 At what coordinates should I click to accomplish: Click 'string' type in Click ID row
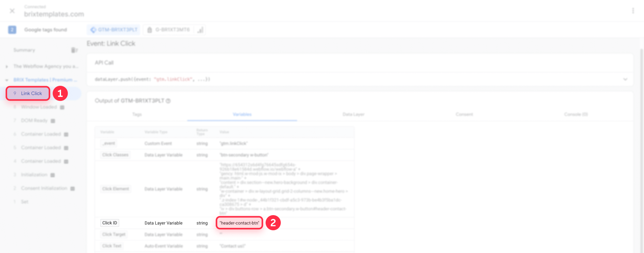pyautogui.click(x=202, y=223)
